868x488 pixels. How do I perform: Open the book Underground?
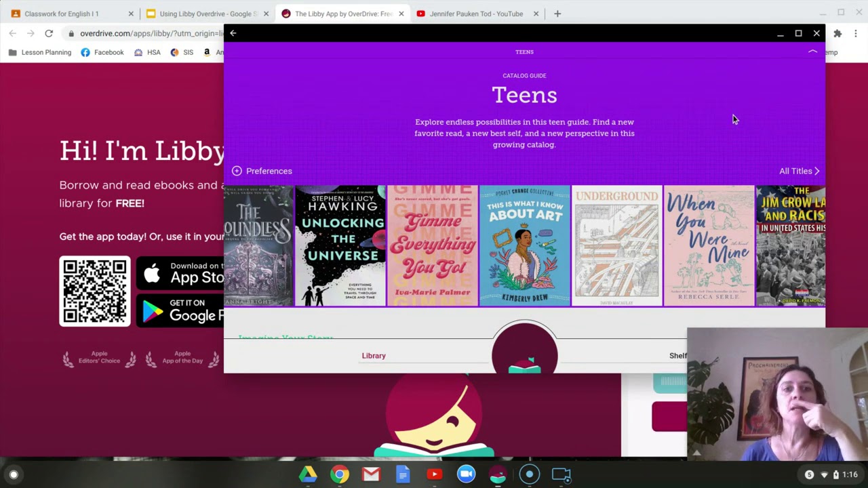pyautogui.click(x=616, y=245)
